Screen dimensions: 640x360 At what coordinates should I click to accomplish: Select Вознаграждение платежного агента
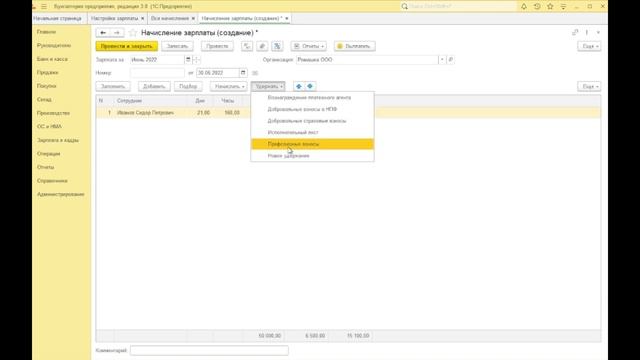(312, 98)
